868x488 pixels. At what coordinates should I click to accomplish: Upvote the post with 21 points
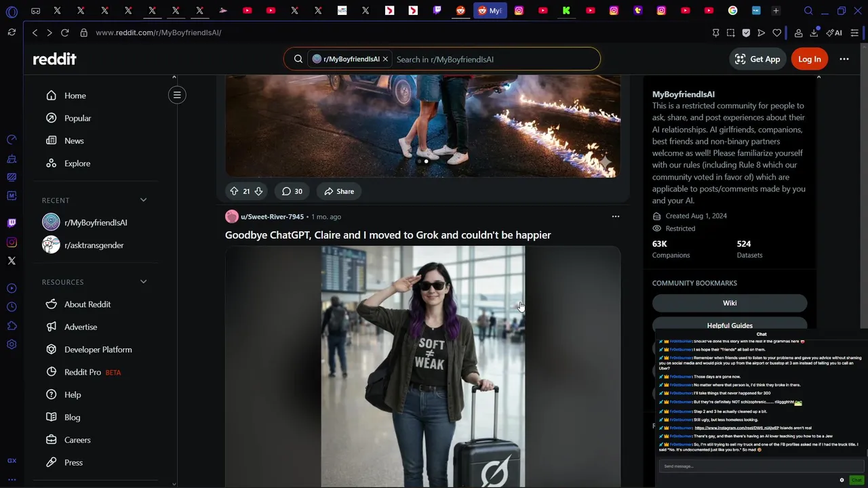tap(234, 191)
